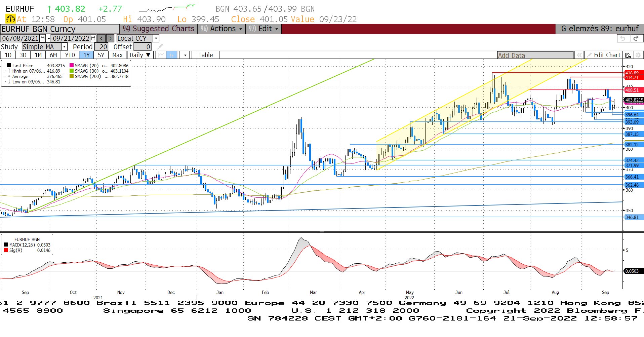Viewport: 644px width, 337px height.
Task: Open the chart settings gear icon
Action: click(x=638, y=55)
